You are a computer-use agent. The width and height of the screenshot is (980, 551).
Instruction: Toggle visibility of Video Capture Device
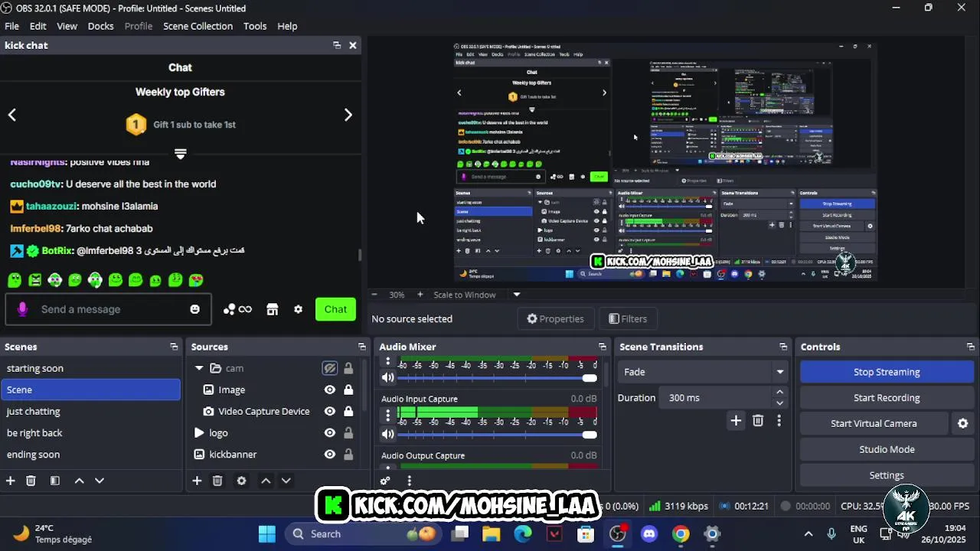[x=330, y=411]
